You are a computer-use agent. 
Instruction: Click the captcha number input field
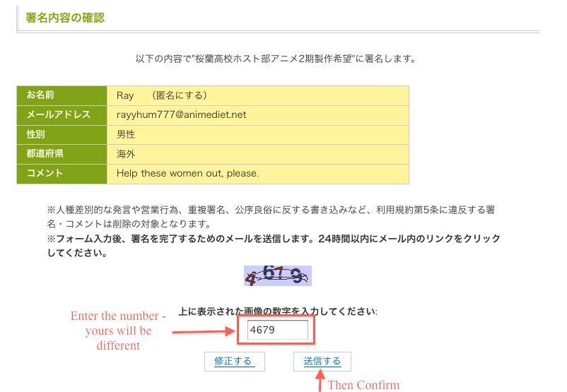pyautogui.click(x=277, y=330)
